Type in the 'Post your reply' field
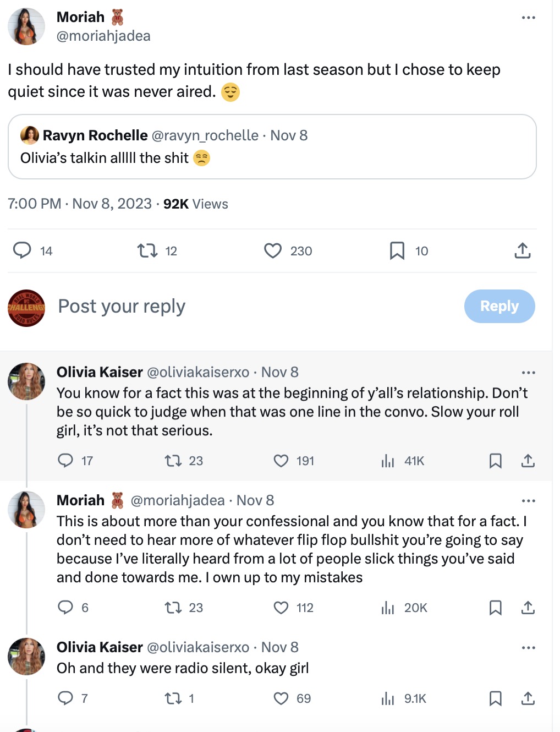This screenshot has width=560, height=732. point(220,306)
